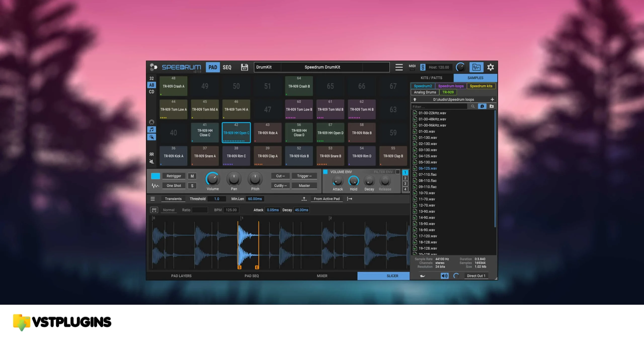Switch to SLICER tab
The height and width of the screenshot is (341, 644).
pos(384,276)
